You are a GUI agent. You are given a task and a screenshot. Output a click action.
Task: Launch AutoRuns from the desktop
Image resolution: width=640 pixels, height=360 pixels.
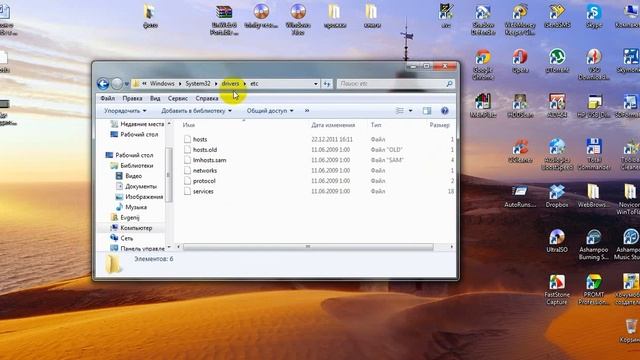[x=520, y=196]
